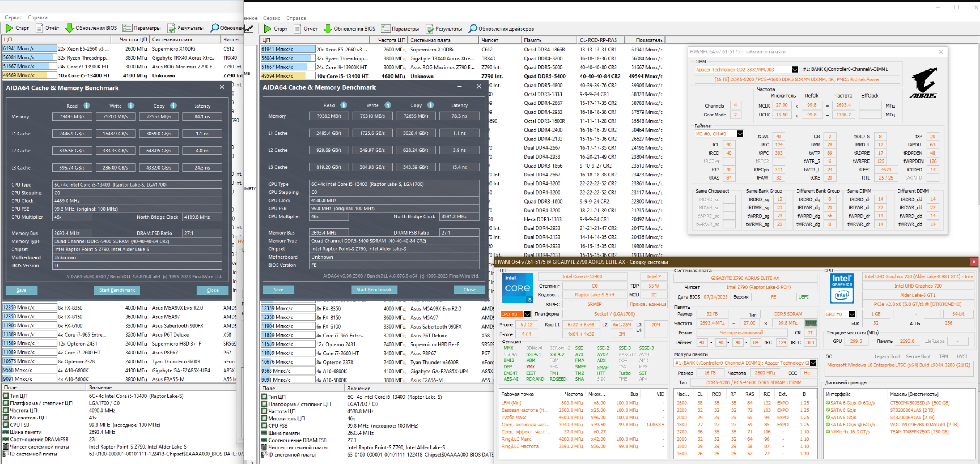Image resolution: width=980 pixels, height=464 pixels.
Task: Open Параметры icon in right window toolbar
Action: [385, 29]
